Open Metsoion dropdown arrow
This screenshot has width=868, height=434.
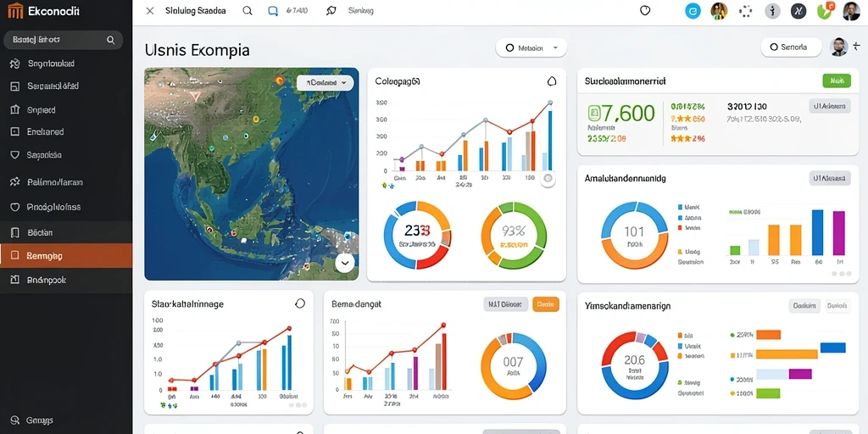555,48
